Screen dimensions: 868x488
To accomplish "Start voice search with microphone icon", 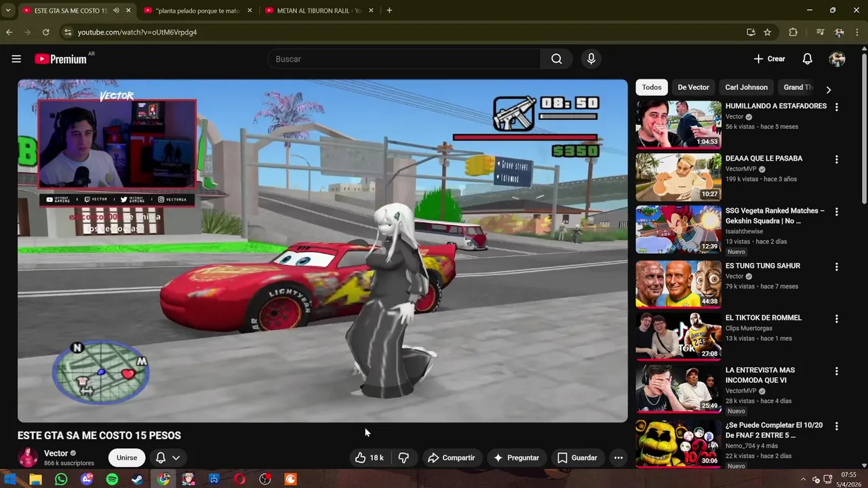I will click(591, 59).
